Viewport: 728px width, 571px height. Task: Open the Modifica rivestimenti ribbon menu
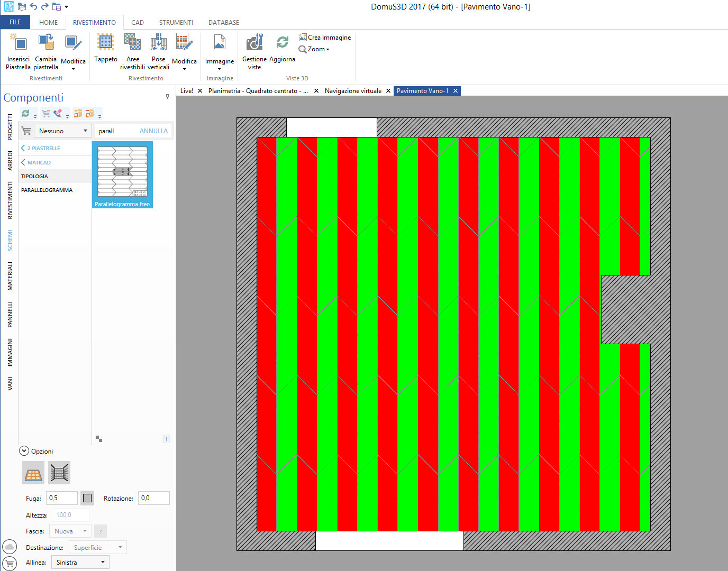coord(73,52)
